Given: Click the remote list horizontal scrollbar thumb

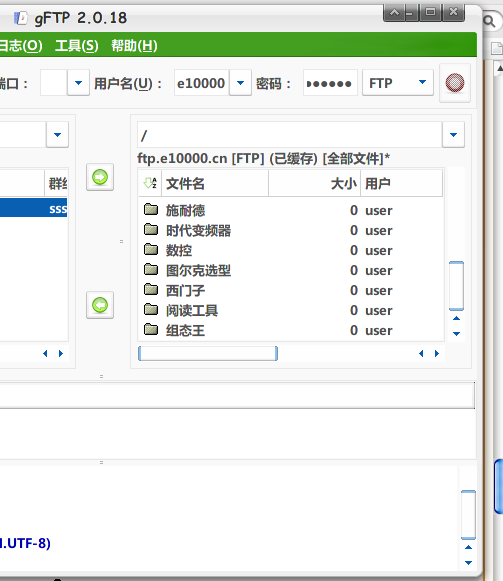Looking at the screenshot, I should 208,353.
